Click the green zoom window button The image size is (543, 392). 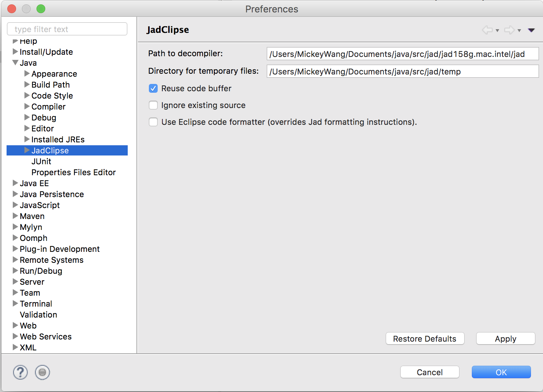41,9
